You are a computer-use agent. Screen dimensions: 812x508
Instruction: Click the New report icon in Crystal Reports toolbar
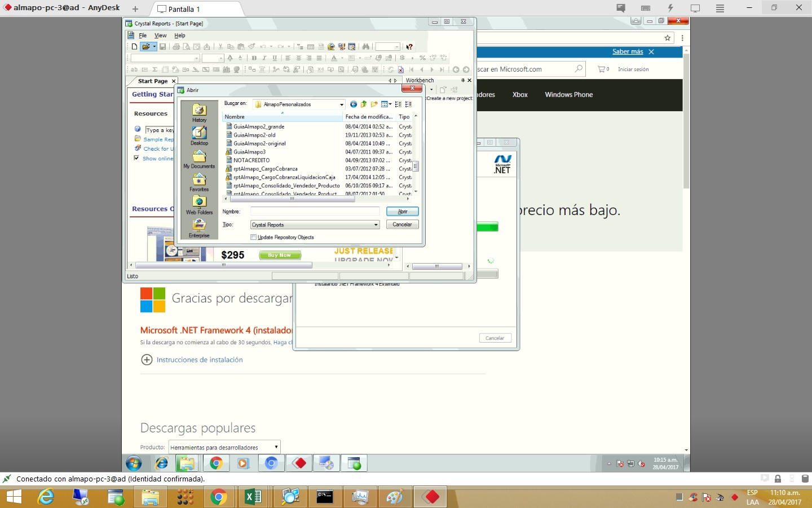point(134,47)
